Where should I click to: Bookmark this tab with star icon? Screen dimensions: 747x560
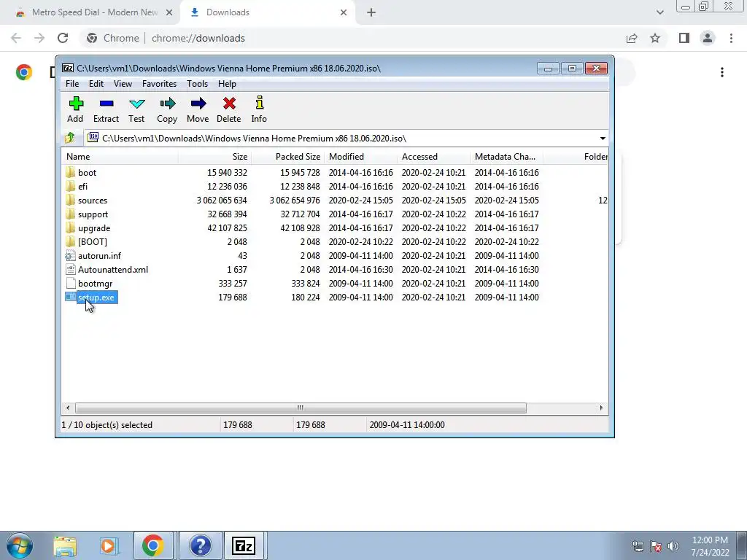pos(655,38)
